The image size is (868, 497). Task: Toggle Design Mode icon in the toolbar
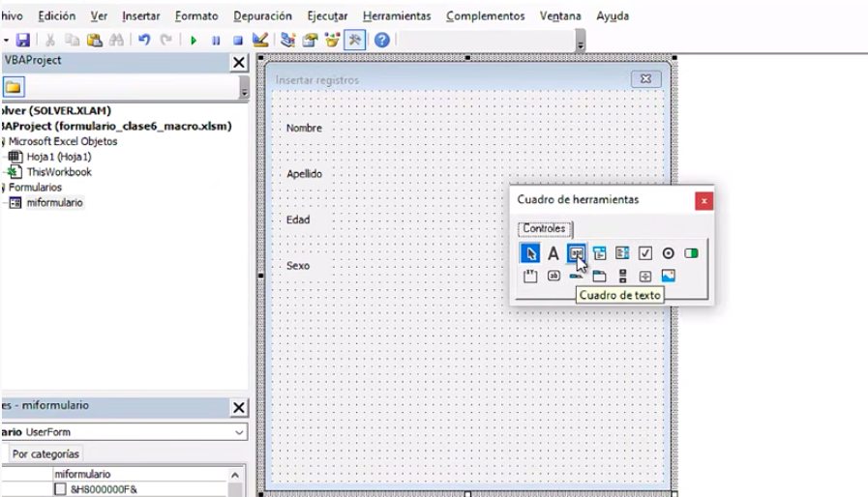click(260, 40)
